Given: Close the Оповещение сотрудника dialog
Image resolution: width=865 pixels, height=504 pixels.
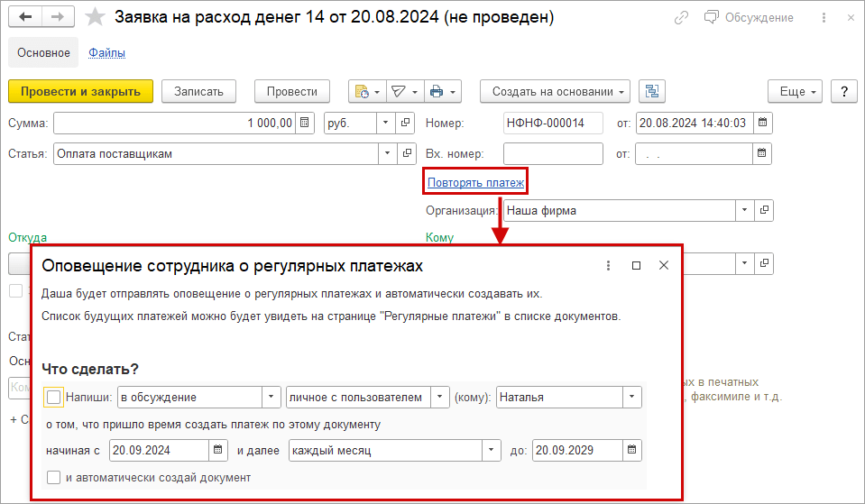Looking at the screenshot, I should point(664,266).
